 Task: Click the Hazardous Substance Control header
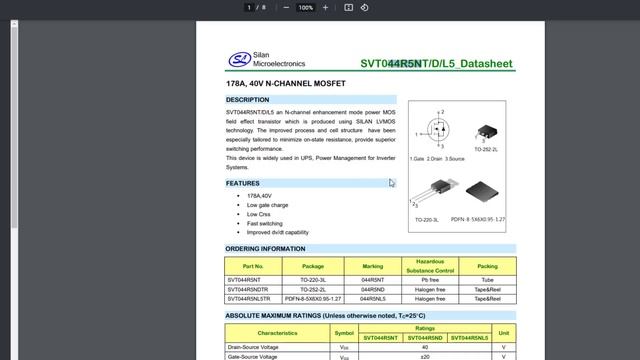point(430,266)
